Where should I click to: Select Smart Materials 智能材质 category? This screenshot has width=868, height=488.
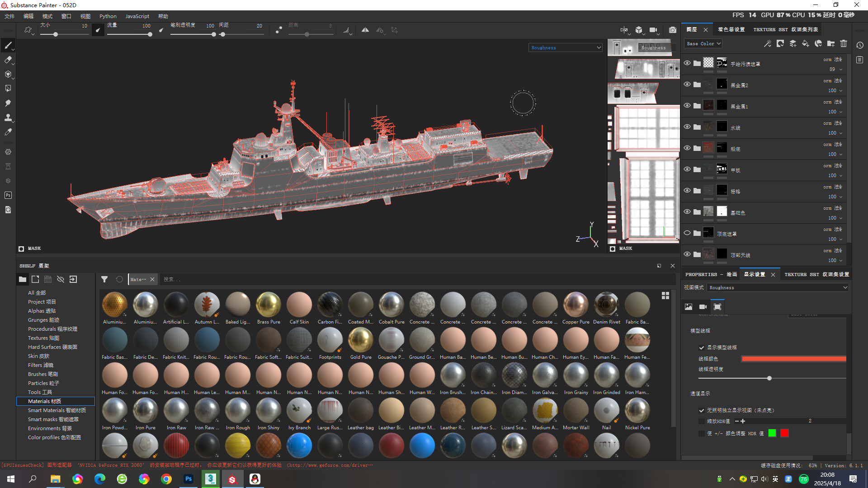click(57, 410)
